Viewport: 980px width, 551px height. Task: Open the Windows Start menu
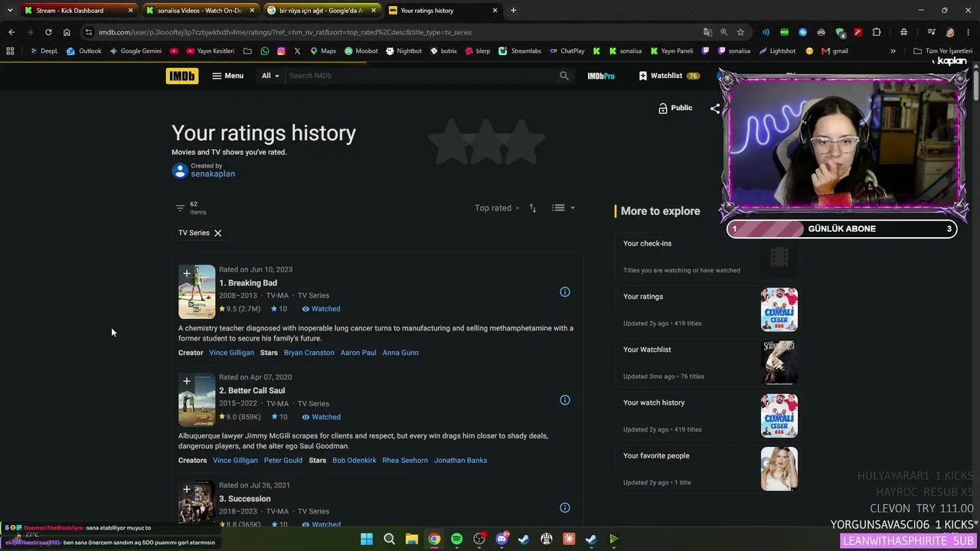[367, 539]
